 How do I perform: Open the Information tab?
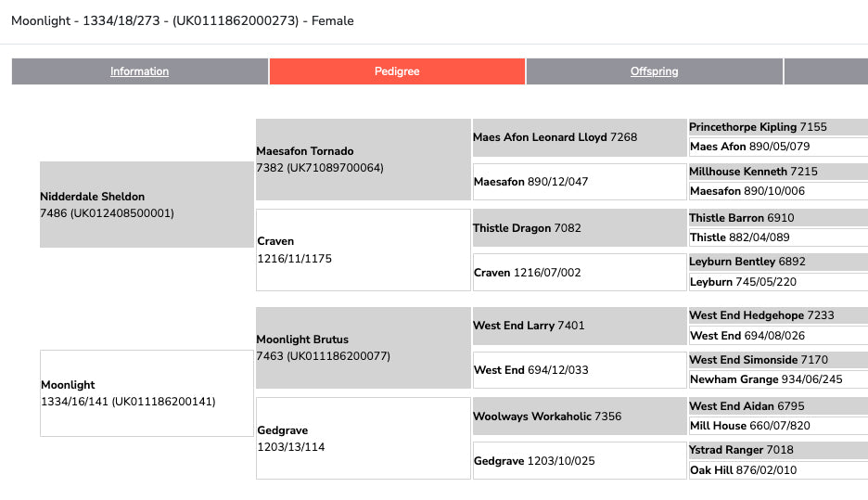click(139, 71)
